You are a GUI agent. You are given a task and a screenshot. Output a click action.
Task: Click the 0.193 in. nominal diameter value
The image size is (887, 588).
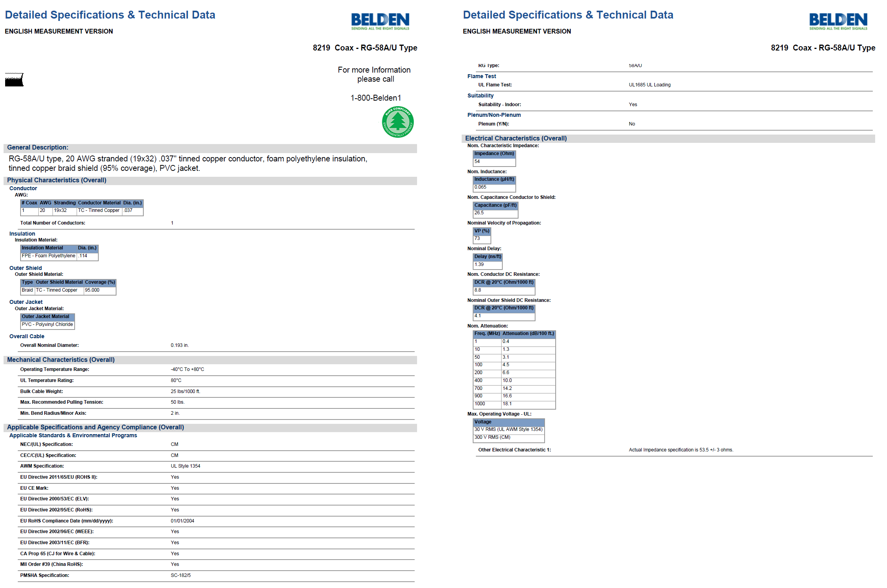tap(180, 345)
